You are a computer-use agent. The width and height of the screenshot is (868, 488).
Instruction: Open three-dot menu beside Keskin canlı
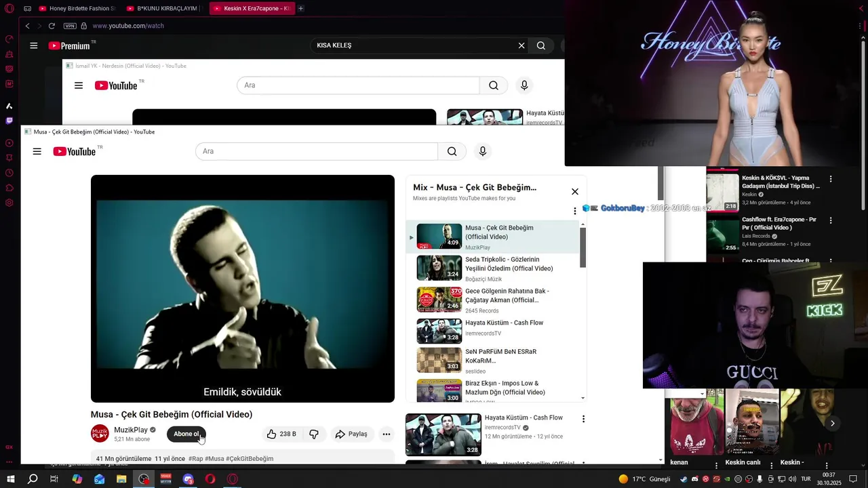click(771, 465)
